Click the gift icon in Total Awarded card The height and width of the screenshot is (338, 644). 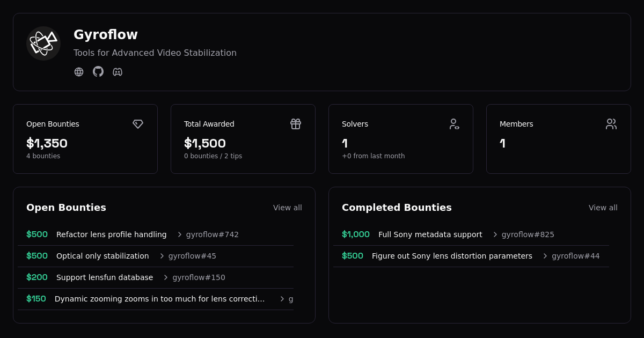[x=296, y=124]
